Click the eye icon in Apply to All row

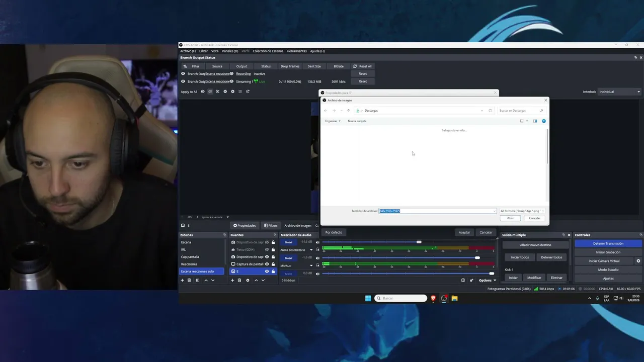pyautogui.click(x=203, y=92)
